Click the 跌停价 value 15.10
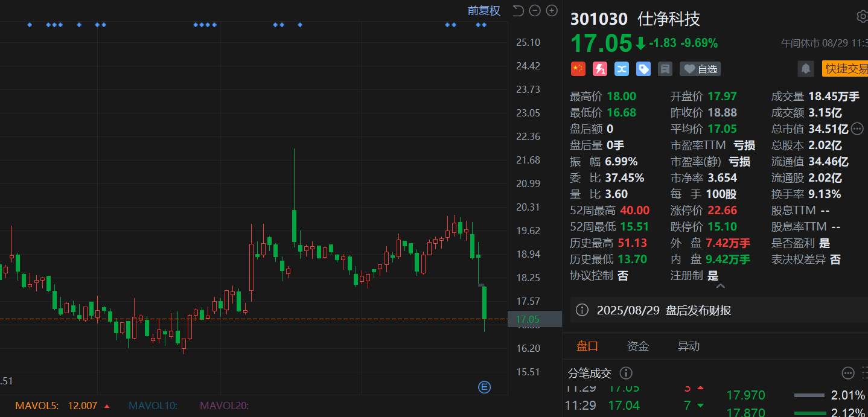Viewport: 868px width, 417px height. (x=721, y=227)
